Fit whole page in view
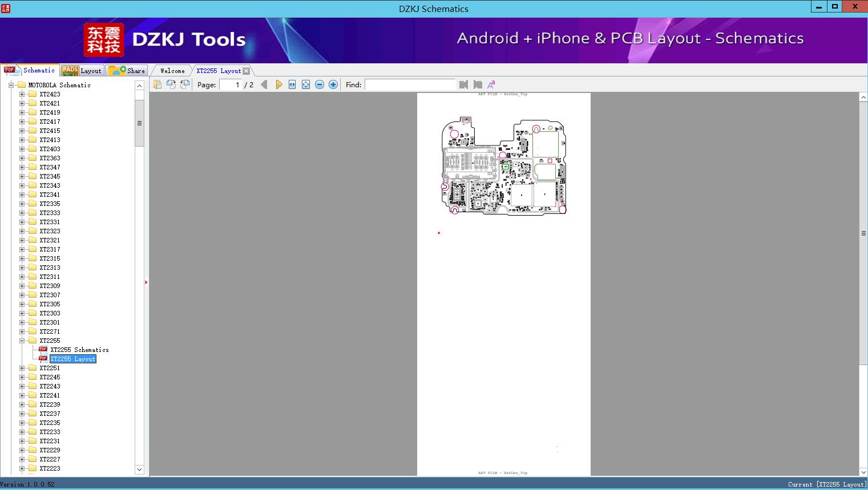The image size is (868, 490). click(x=306, y=84)
